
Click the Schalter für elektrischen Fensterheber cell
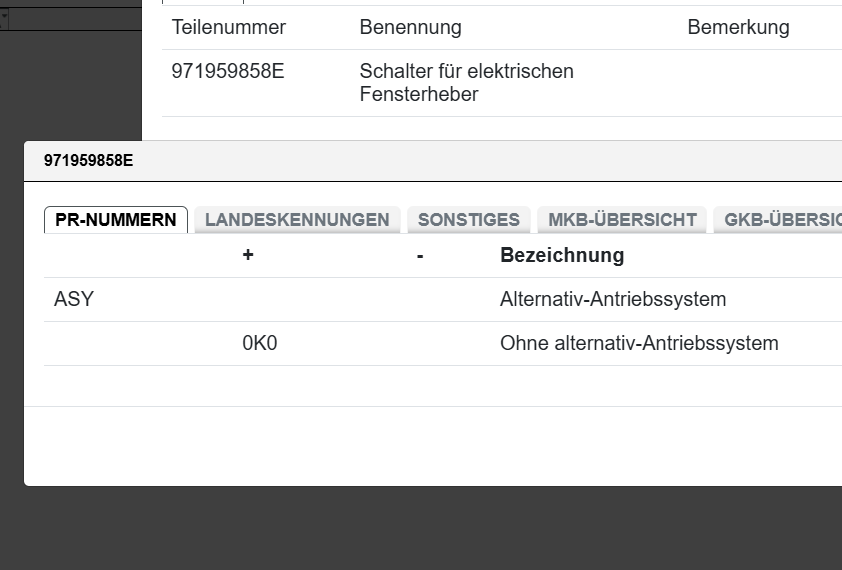coord(466,83)
